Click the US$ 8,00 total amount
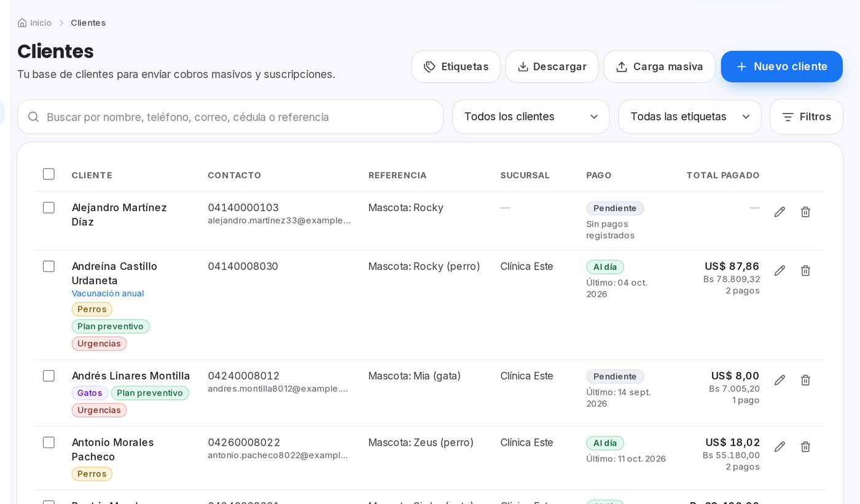 point(735,376)
